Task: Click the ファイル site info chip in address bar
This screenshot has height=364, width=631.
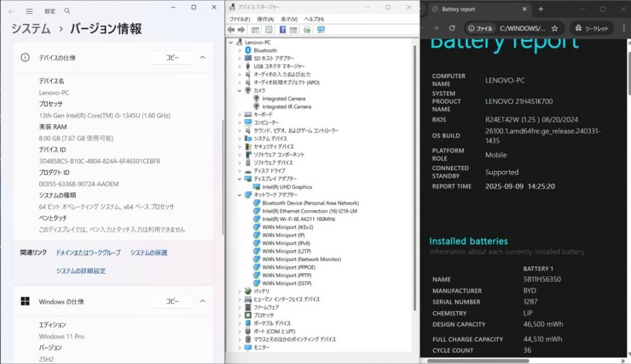Action: click(480, 28)
